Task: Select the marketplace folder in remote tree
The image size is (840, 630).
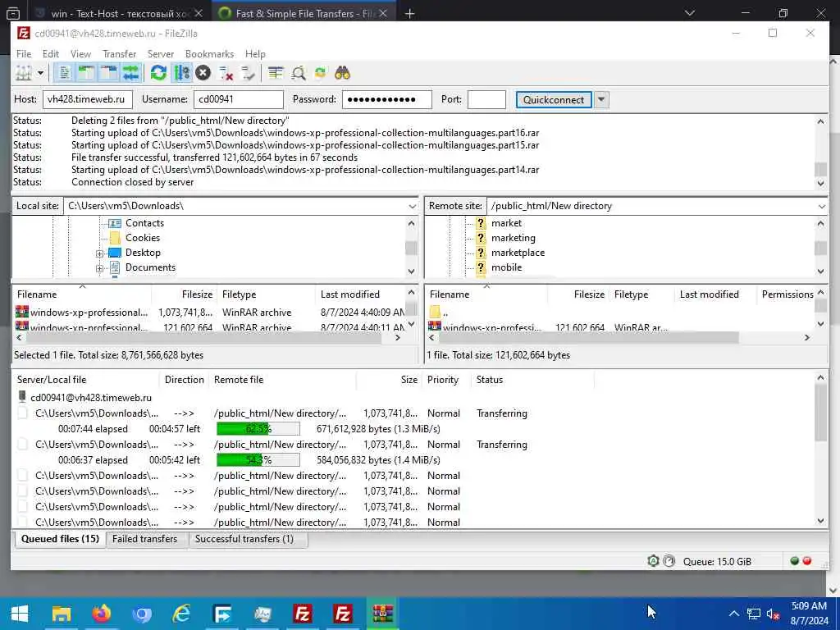Action: (x=518, y=253)
